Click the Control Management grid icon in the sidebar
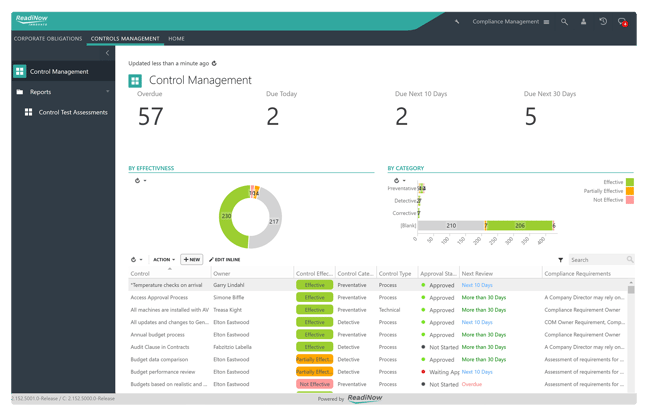 [x=19, y=71]
